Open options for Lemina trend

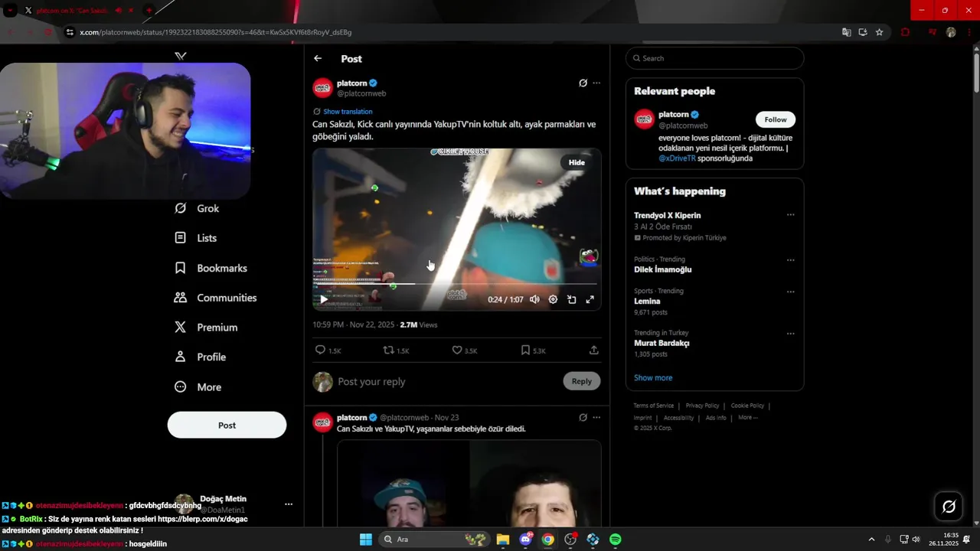tap(791, 292)
